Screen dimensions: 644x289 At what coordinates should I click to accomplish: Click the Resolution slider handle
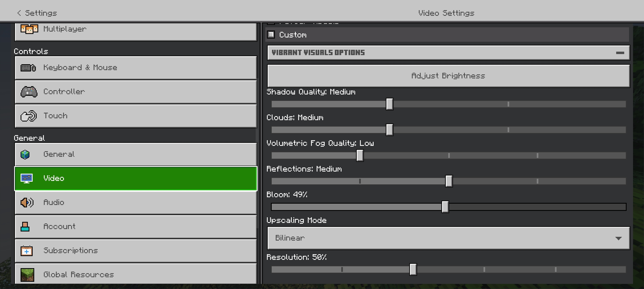pyautogui.click(x=413, y=269)
